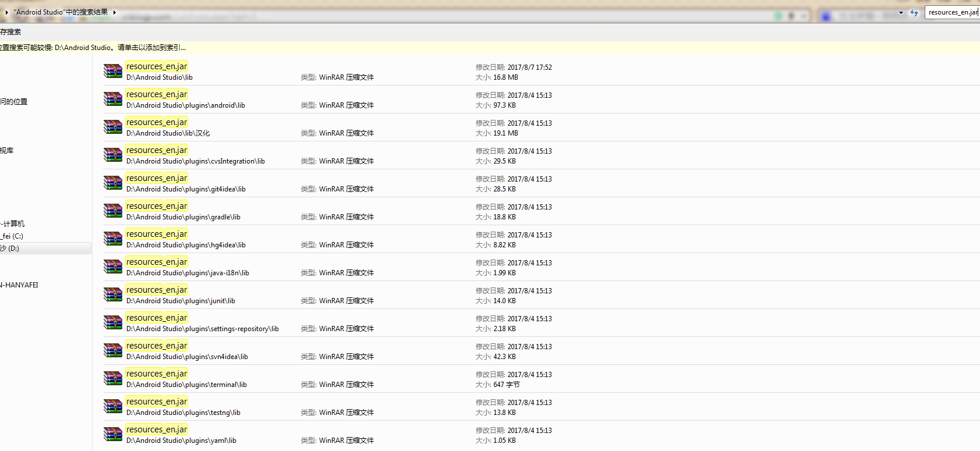Select resources_en.jar filename in plugins\terminal\lib
The image size is (980, 451).
(157, 374)
